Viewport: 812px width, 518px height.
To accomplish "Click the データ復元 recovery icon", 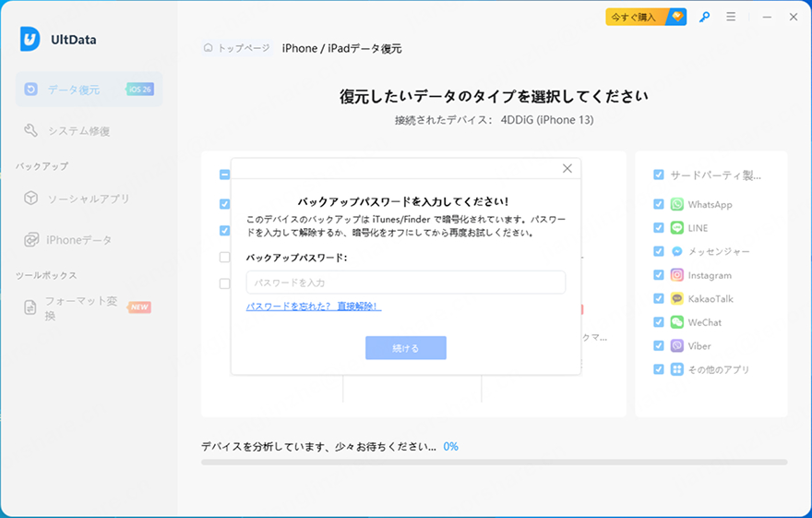I will pos(30,89).
